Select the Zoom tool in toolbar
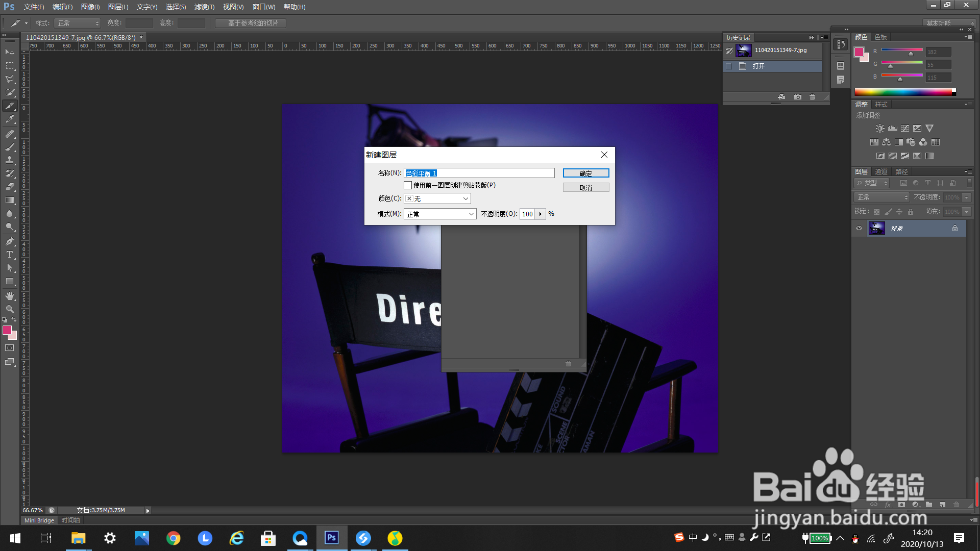Viewport: 980px width, 551px height. [10, 309]
